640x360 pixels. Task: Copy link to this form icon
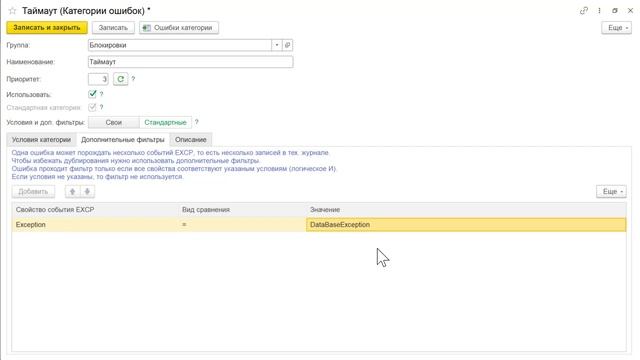pos(584,11)
